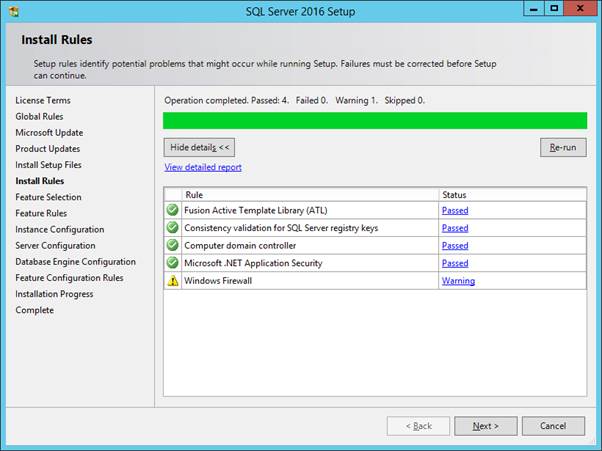Minimize the SQL Server 2016 Setup window
602x451 pixels.
click(533, 8)
